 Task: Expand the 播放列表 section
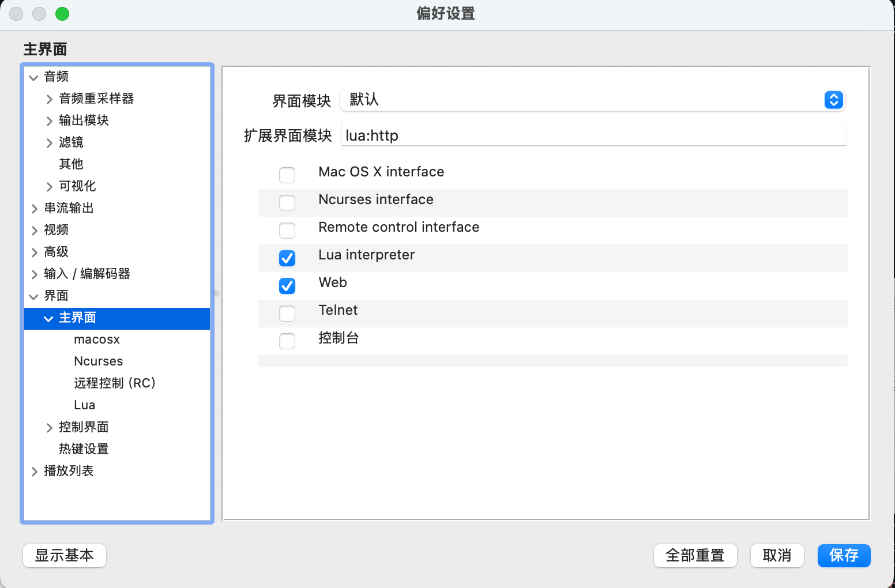(x=35, y=472)
